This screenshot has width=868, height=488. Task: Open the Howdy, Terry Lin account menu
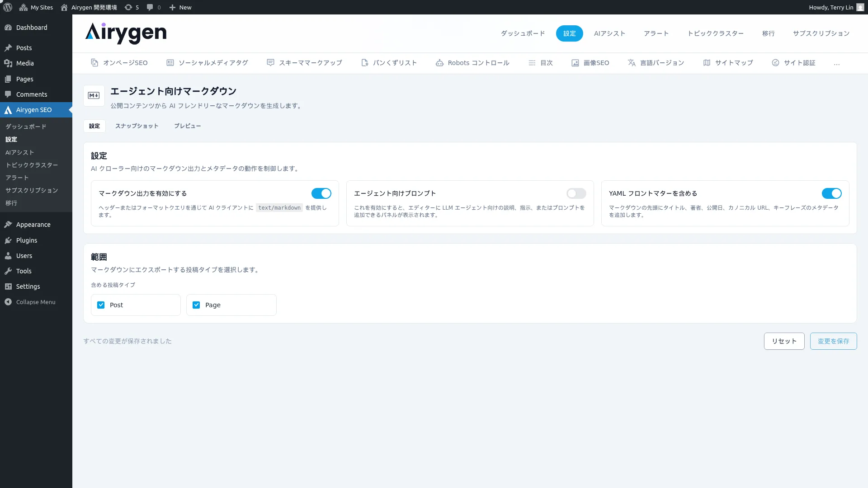click(x=836, y=7)
